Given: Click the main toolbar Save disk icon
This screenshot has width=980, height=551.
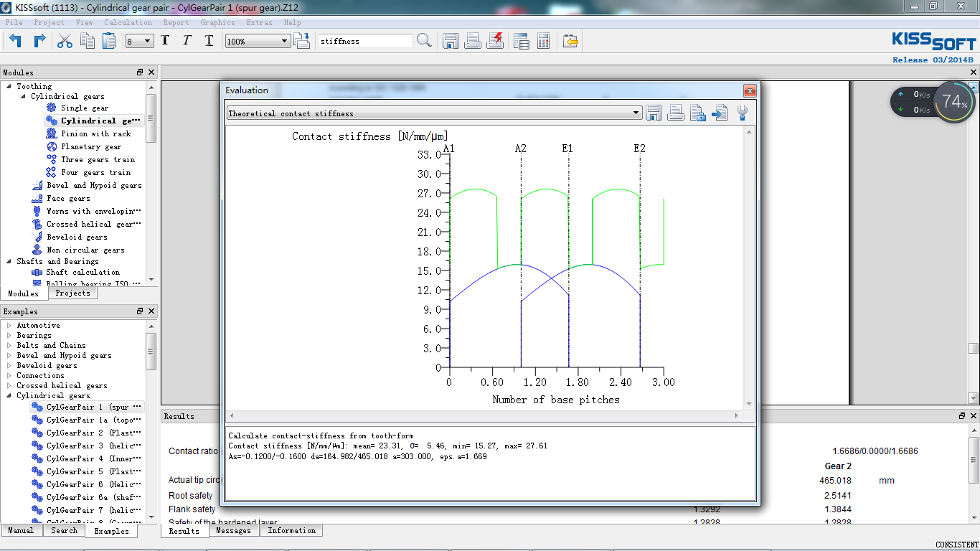Looking at the screenshot, I should click(x=451, y=41).
